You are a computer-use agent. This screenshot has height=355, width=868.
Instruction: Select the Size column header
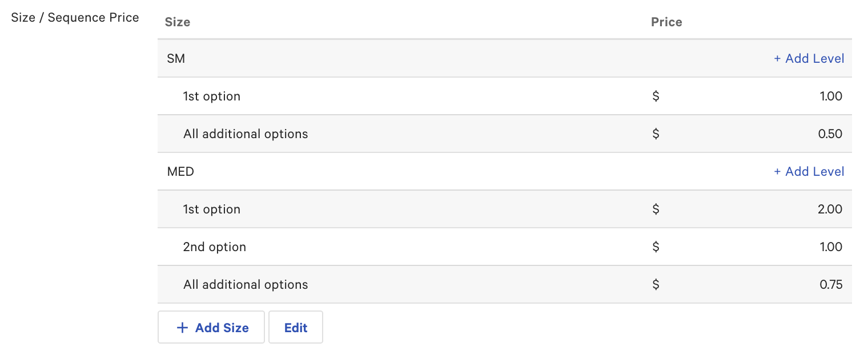coord(177,22)
